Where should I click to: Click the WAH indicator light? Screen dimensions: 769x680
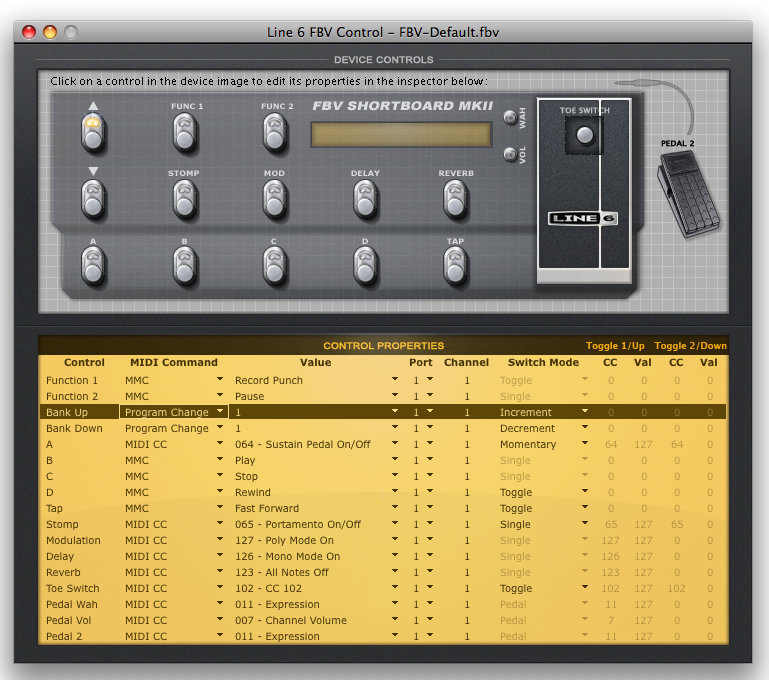coord(511,117)
